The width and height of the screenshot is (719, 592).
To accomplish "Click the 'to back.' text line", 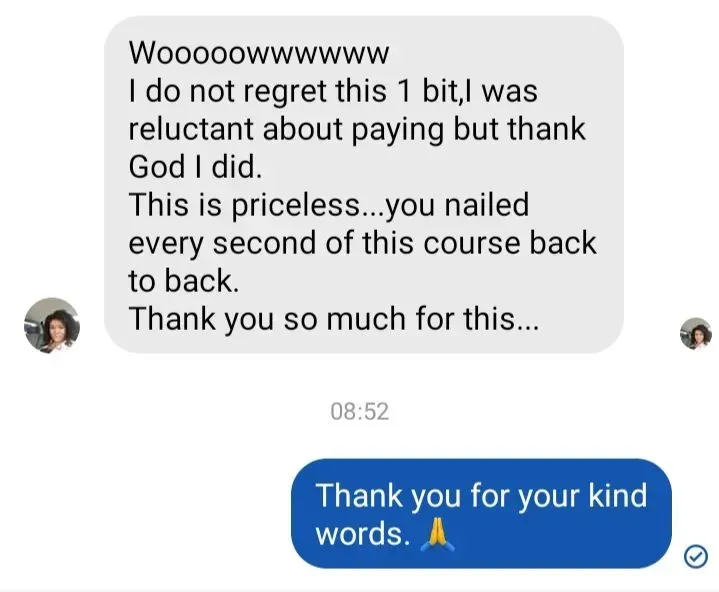I will 184,281.
